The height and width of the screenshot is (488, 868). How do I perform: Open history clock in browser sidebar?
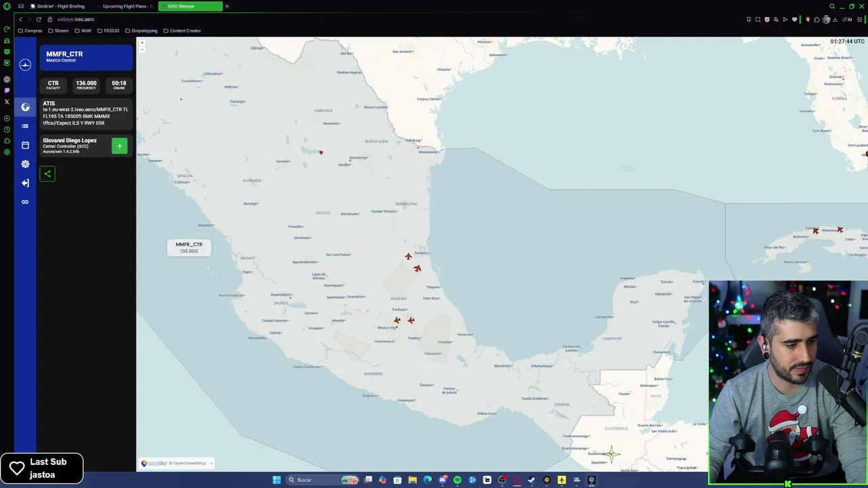pos(7,129)
